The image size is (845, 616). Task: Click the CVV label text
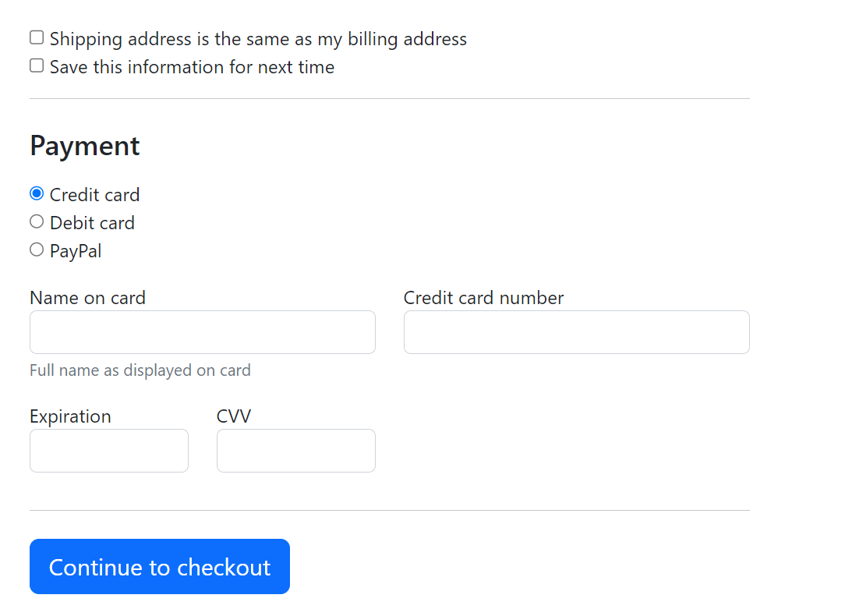click(233, 416)
